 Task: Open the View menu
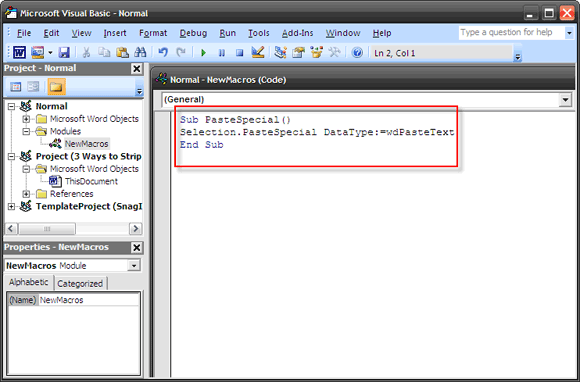[81, 33]
